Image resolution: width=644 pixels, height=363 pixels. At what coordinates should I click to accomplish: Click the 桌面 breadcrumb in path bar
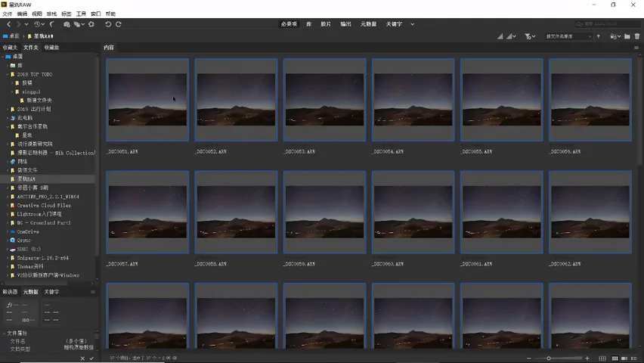[x=14, y=36]
